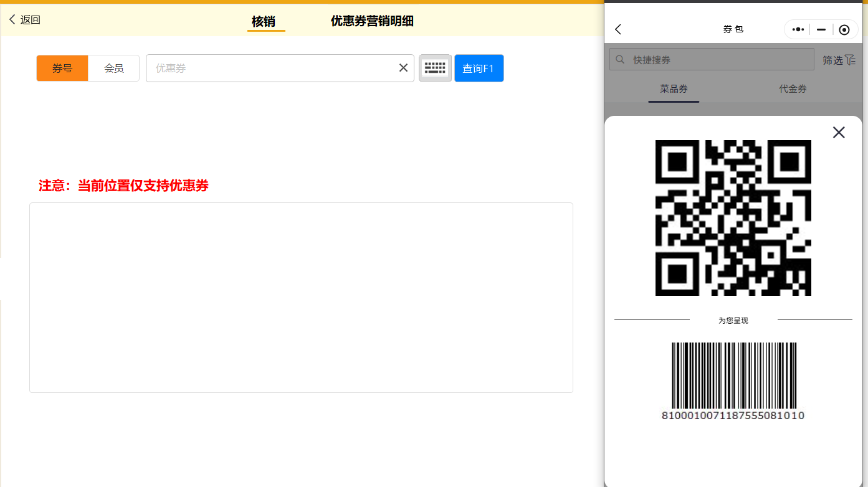Click the 快捷搜券 search field

point(712,59)
